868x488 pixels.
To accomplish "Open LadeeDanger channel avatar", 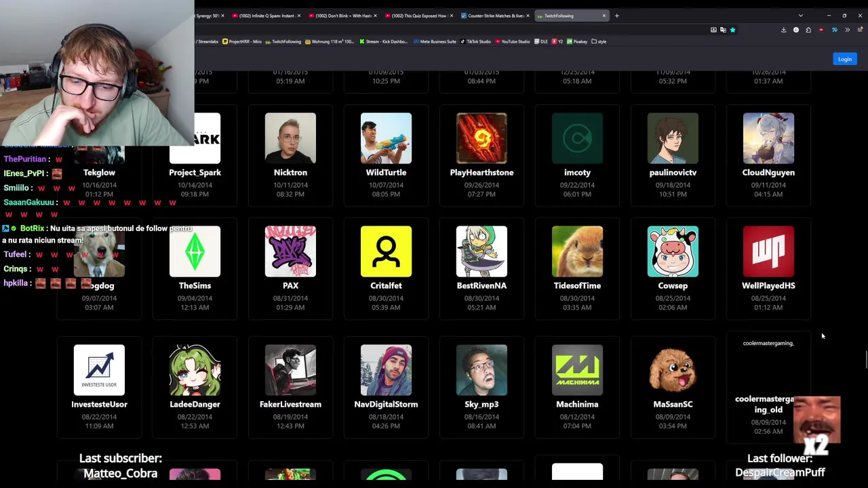I will tap(195, 370).
